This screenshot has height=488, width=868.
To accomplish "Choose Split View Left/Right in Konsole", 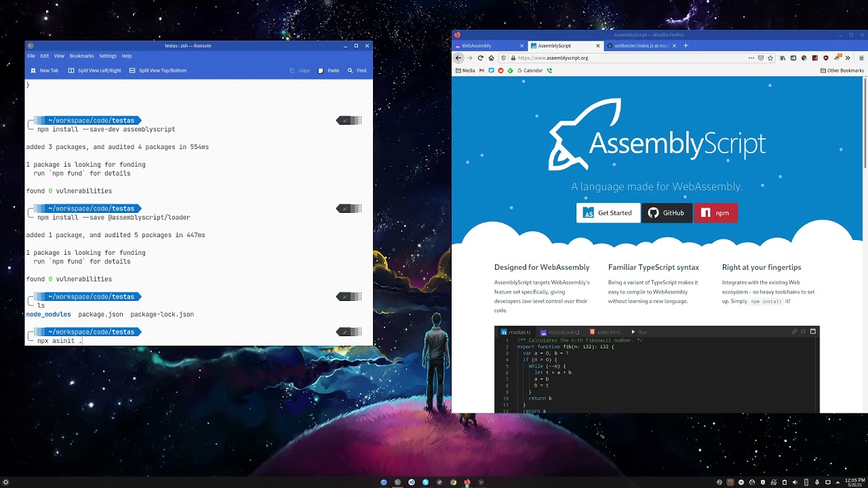I will (94, 70).
